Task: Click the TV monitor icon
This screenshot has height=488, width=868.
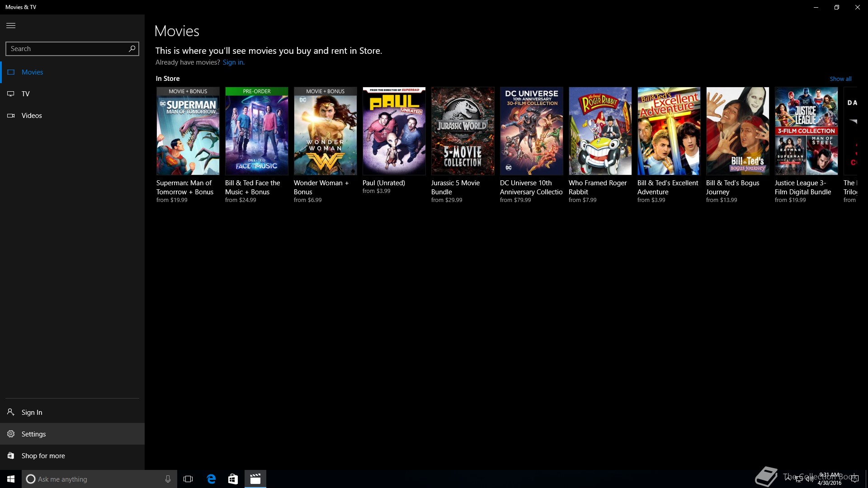Action: point(11,94)
